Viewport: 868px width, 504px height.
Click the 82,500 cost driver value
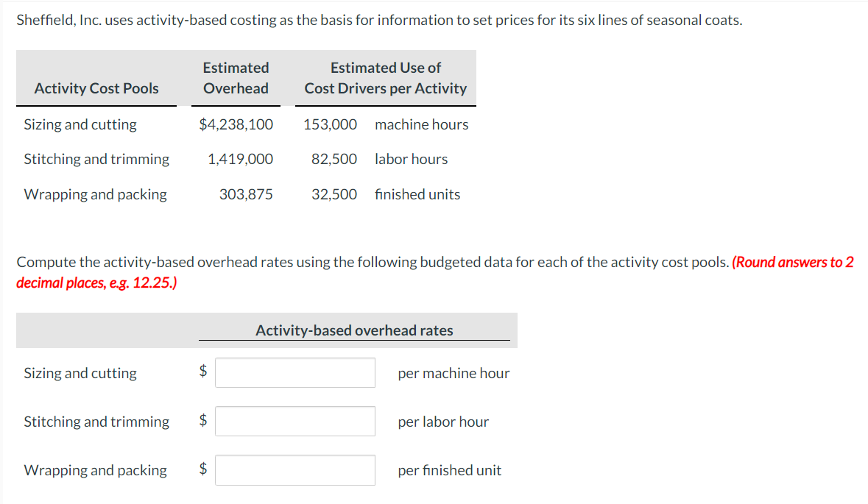coord(334,159)
